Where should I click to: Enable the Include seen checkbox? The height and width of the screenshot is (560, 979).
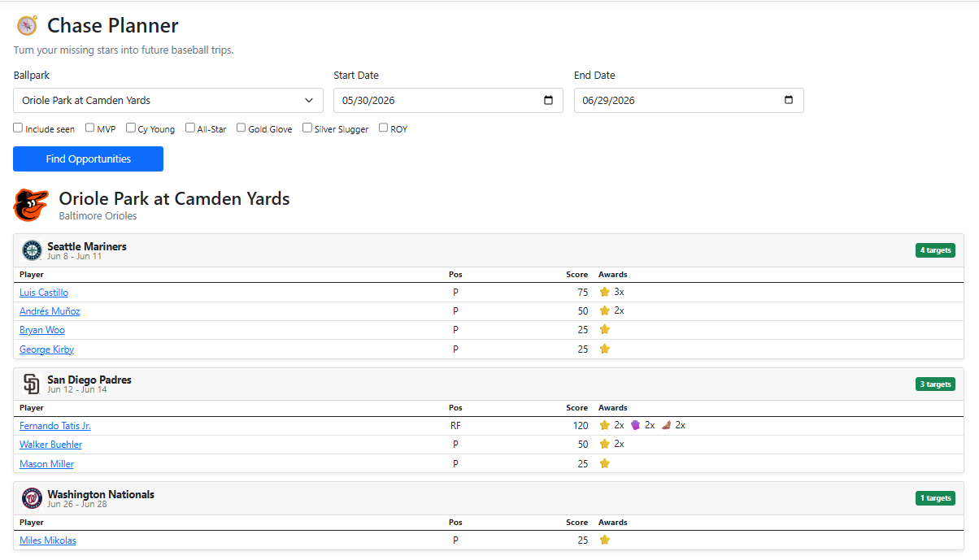coord(18,128)
